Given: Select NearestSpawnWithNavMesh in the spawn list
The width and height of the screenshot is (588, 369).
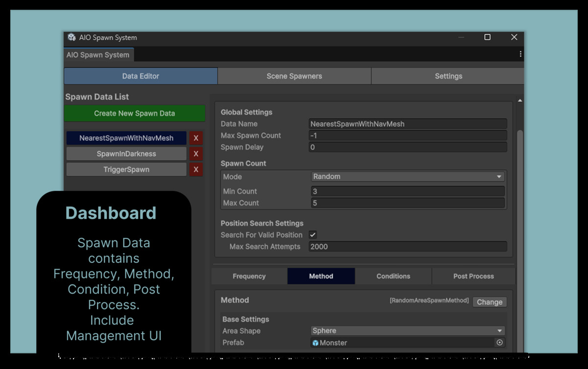Looking at the screenshot, I should pos(126,138).
